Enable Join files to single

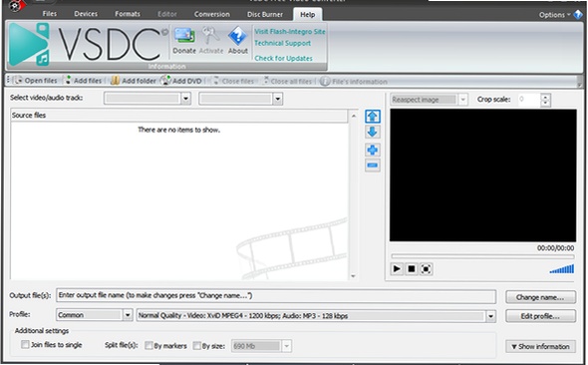[25, 344]
